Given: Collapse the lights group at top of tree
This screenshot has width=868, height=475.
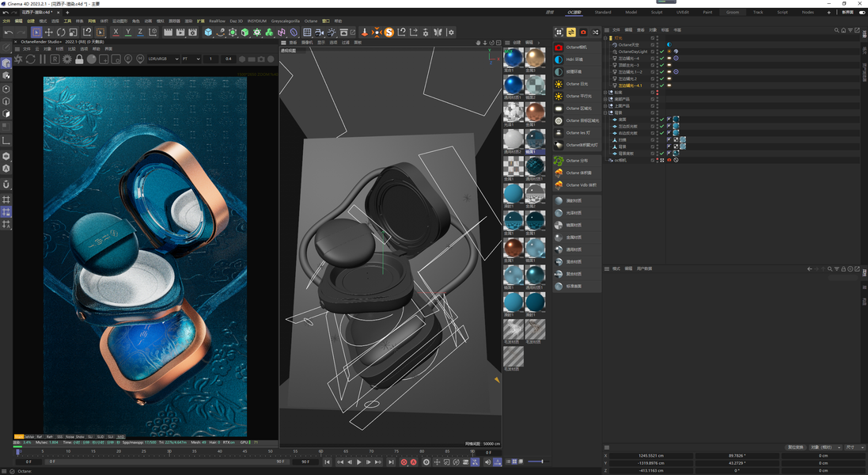Looking at the screenshot, I should [607, 38].
